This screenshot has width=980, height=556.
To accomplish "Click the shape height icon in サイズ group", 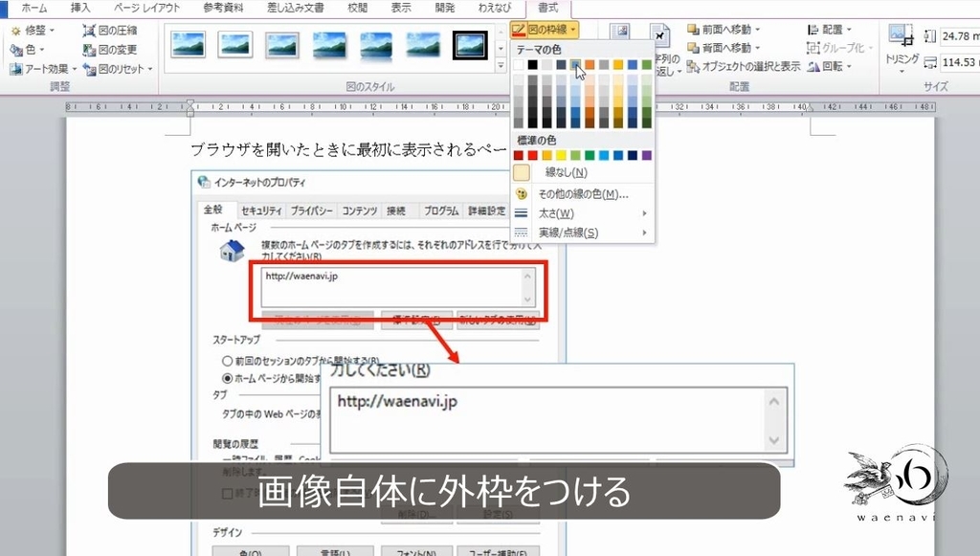I will point(930,36).
